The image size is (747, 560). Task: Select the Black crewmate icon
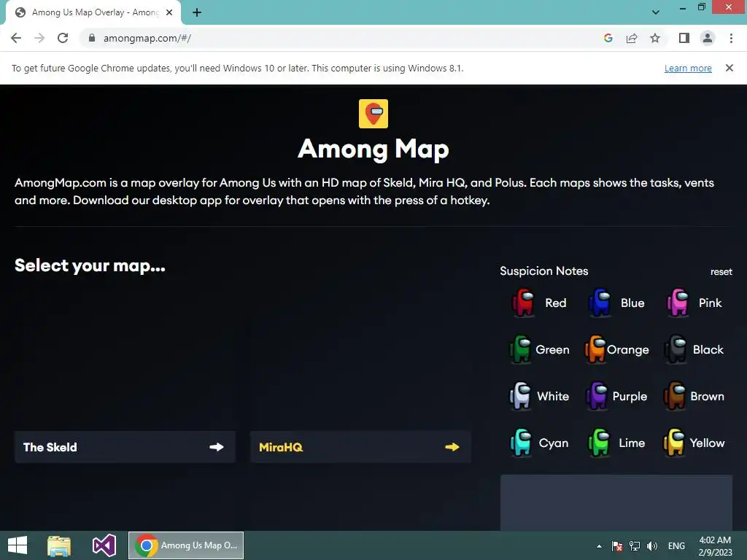pyautogui.click(x=676, y=349)
